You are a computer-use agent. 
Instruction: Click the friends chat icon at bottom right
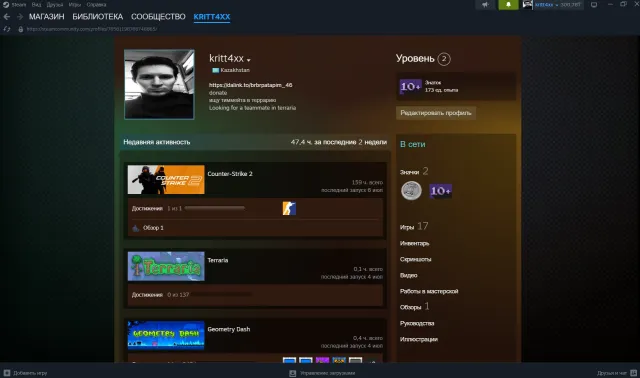tap(633, 373)
